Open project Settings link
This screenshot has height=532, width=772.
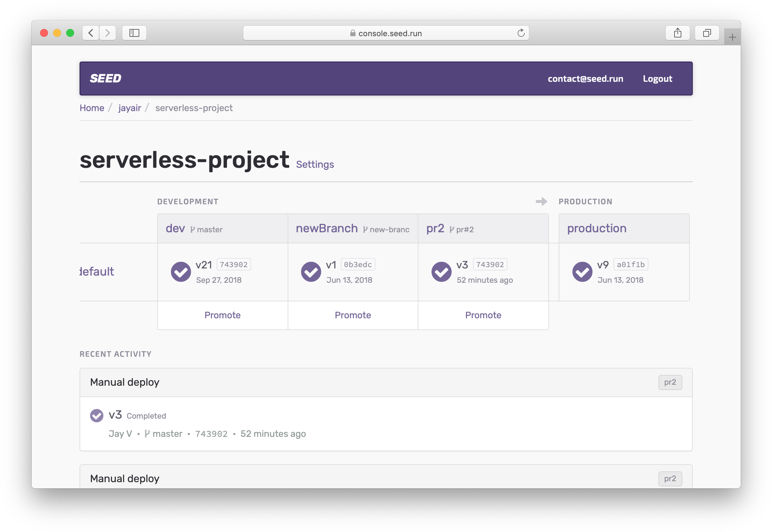coord(315,164)
